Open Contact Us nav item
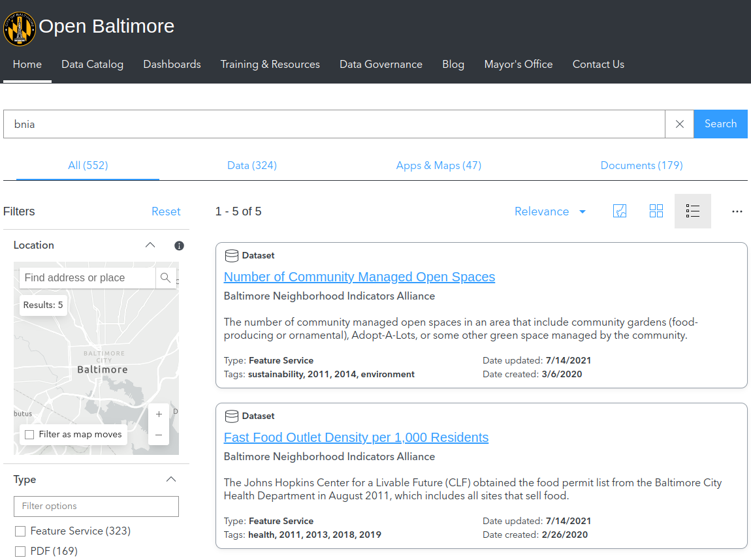751x560 pixels. tap(598, 64)
